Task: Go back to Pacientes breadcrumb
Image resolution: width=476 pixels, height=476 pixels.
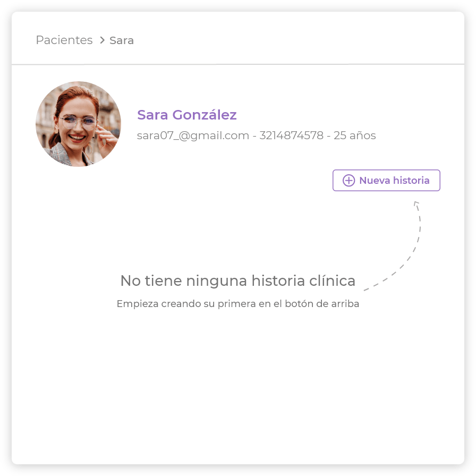Action: tap(64, 40)
